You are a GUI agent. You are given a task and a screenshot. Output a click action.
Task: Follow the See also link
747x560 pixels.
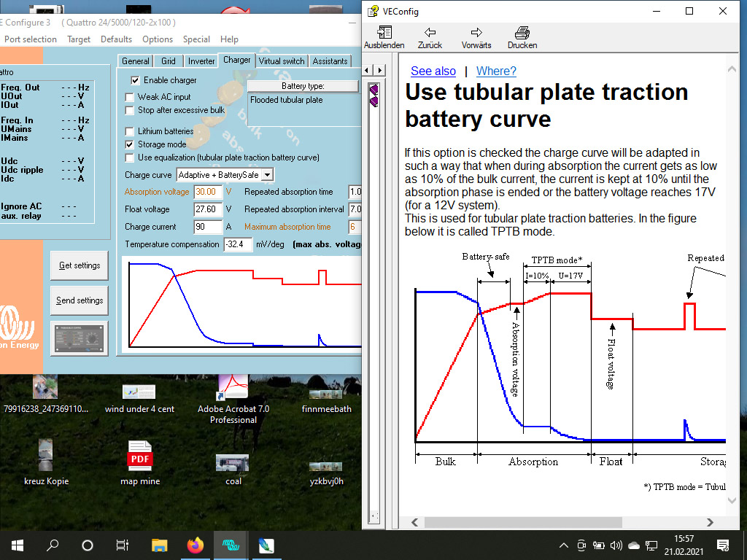coord(433,71)
